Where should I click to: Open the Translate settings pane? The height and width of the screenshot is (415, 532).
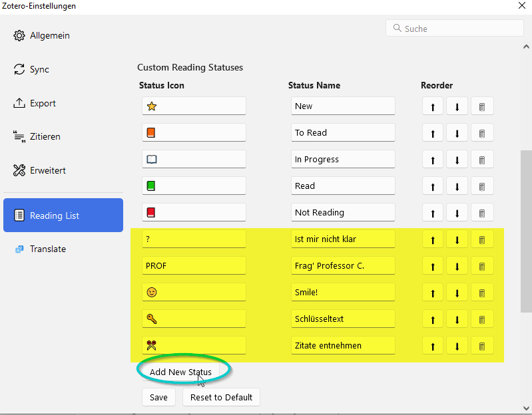coord(63,249)
